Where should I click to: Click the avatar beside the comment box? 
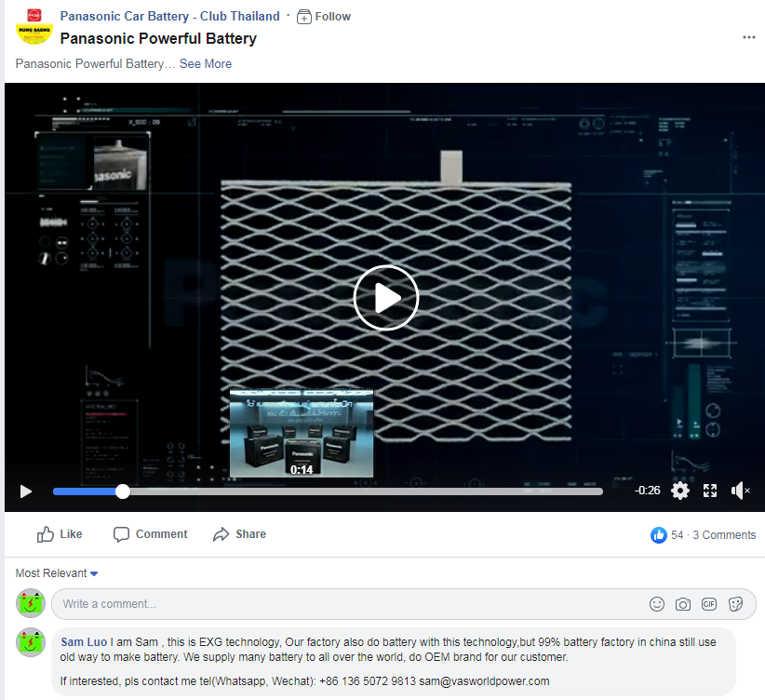tap(31, 603)
